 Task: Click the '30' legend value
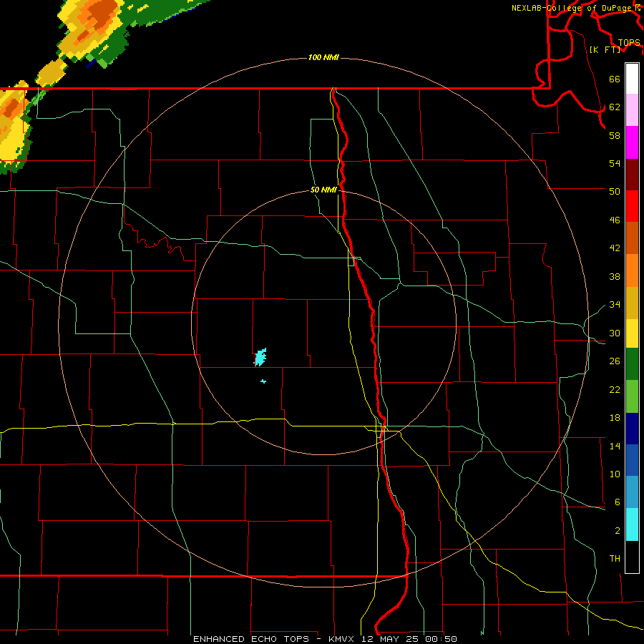pos(615,333)
